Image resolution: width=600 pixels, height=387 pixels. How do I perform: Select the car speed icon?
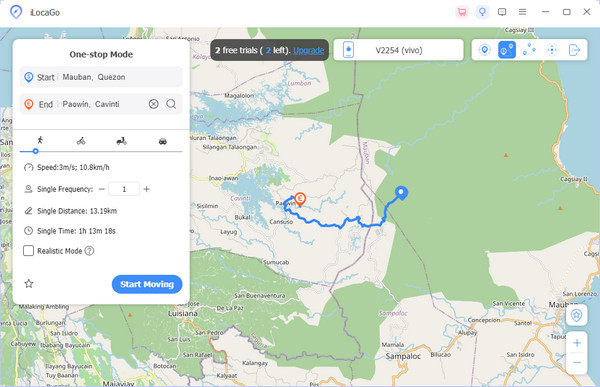163,141
